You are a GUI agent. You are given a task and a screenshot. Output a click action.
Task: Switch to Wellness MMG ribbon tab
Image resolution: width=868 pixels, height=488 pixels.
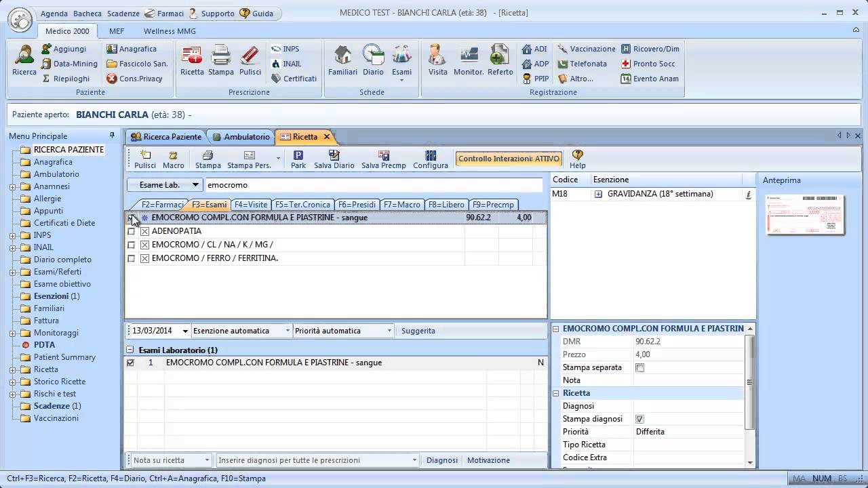pos(170,31)
